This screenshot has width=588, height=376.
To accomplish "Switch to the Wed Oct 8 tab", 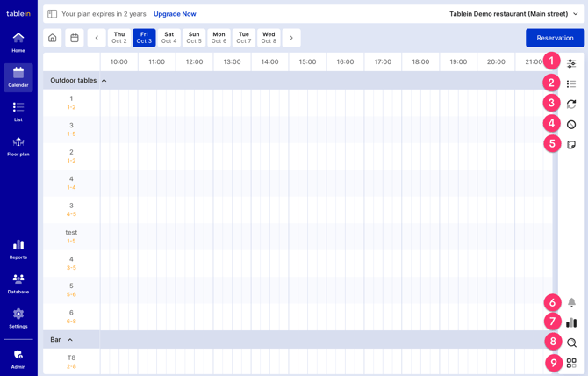I will click(269, 38).
